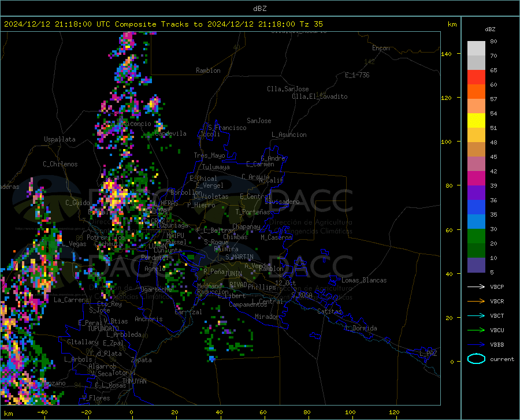Click the white VBCP arrow in legend
The height and width of the screenshot is (420, 520).
click(476, 287)
